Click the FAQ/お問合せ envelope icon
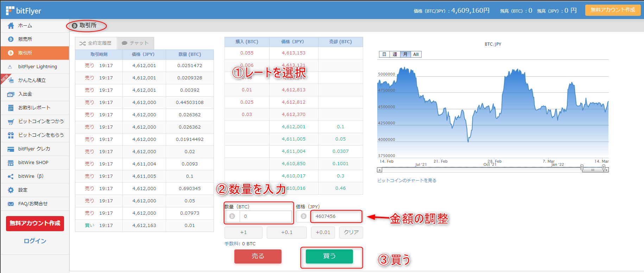 click(11, 204)
